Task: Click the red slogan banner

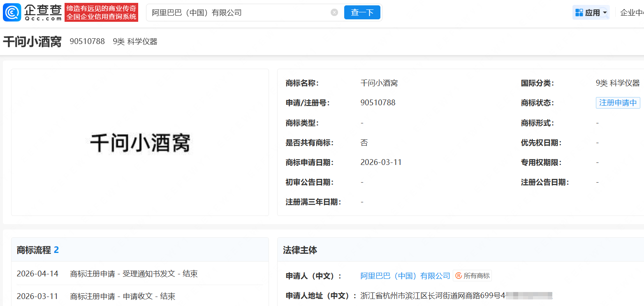Action: pyautogui.click(x=101, y=12)
